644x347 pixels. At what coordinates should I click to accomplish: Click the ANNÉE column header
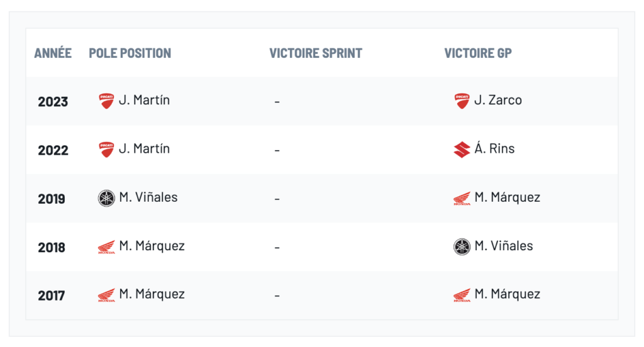(x=53, y=53)
